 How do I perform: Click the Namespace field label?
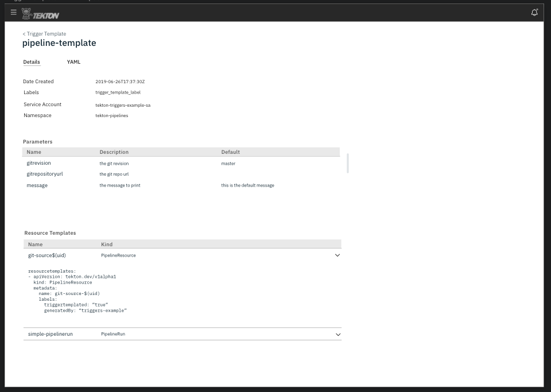38,115
